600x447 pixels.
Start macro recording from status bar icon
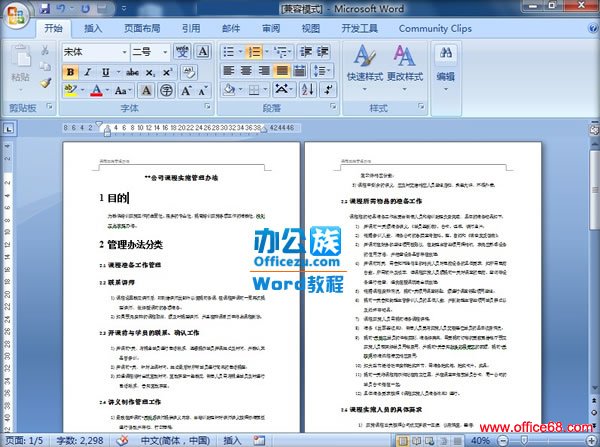click(x=259, y=441)
